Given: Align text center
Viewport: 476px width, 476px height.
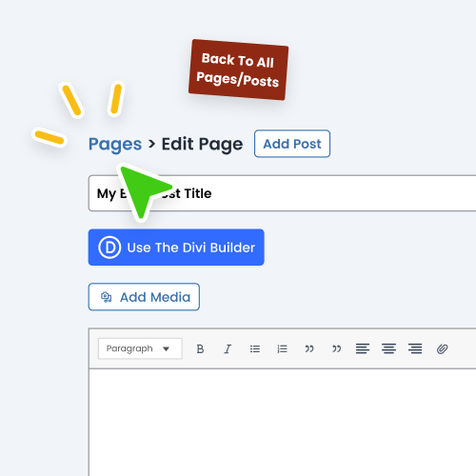Looking at the screenshot, I should [388, 348].
